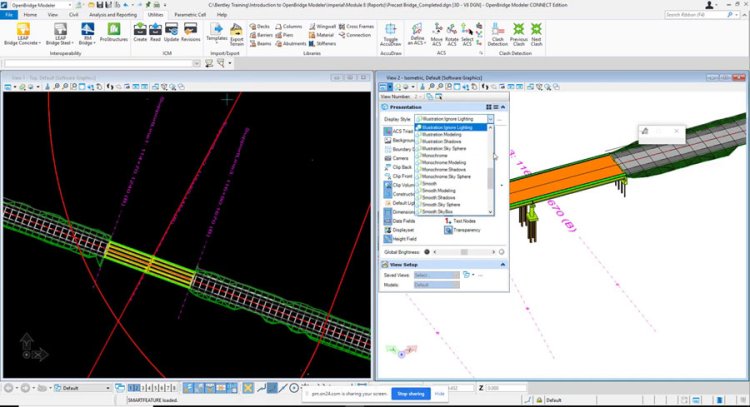This screenshot has width=750, height=407.
Task: Click Hide on the sharing notification
Action: point(439,394)
